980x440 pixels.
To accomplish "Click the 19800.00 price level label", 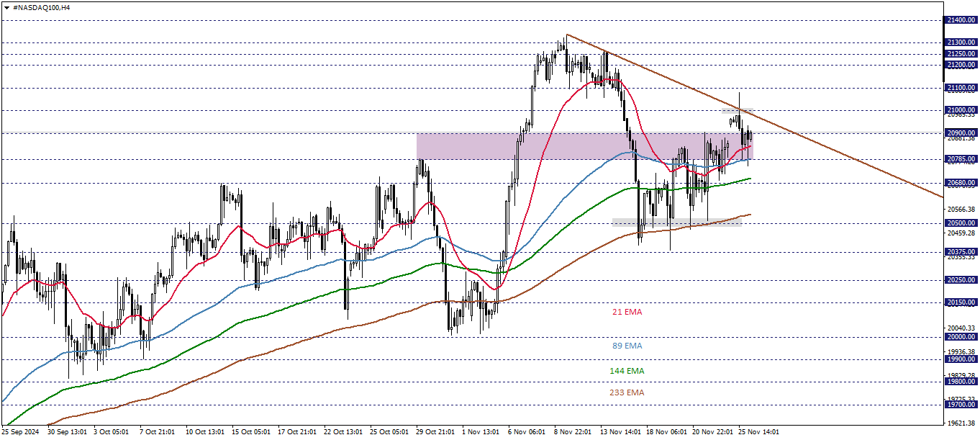I will pos(961,382).
